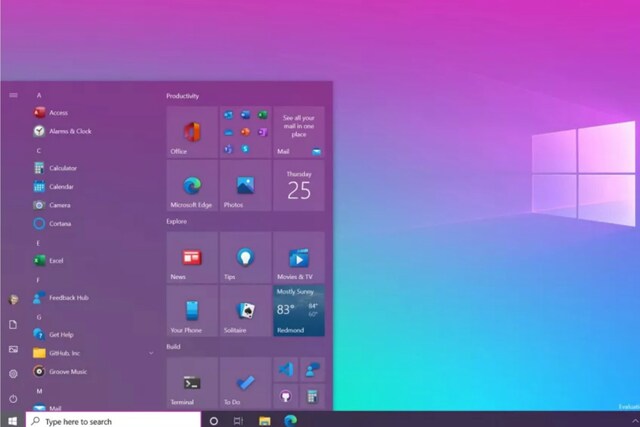The image size is (640, 427).
Task: Open the Mail tile in Productivity
Action: click(299, 132)
